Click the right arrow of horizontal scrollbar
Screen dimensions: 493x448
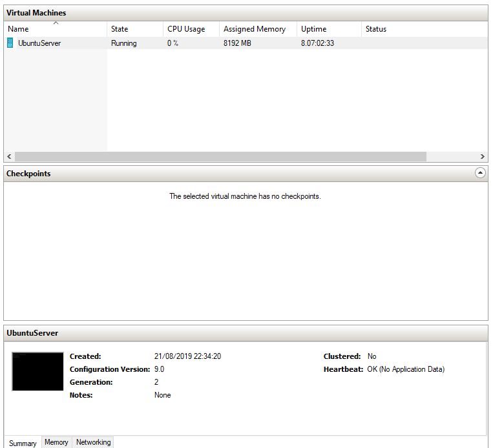pos(482,156)
